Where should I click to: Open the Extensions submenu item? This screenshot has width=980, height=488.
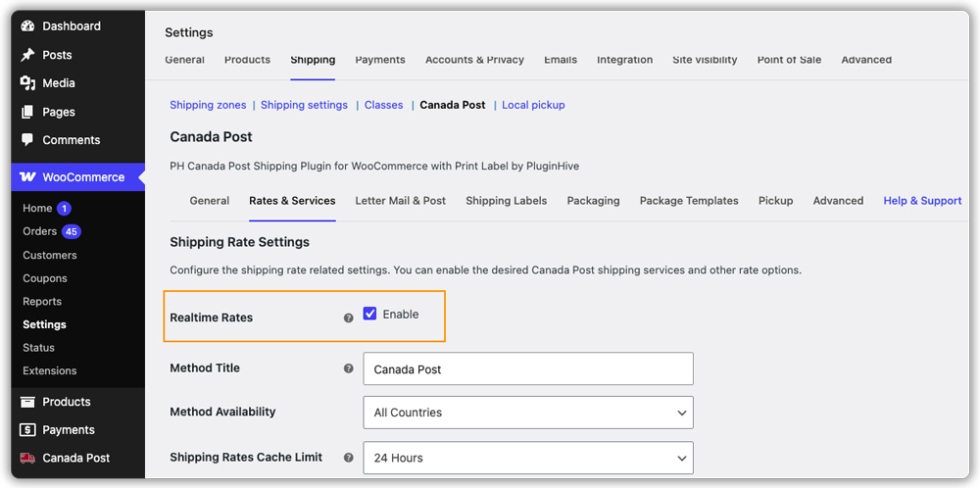pos(49,370)
